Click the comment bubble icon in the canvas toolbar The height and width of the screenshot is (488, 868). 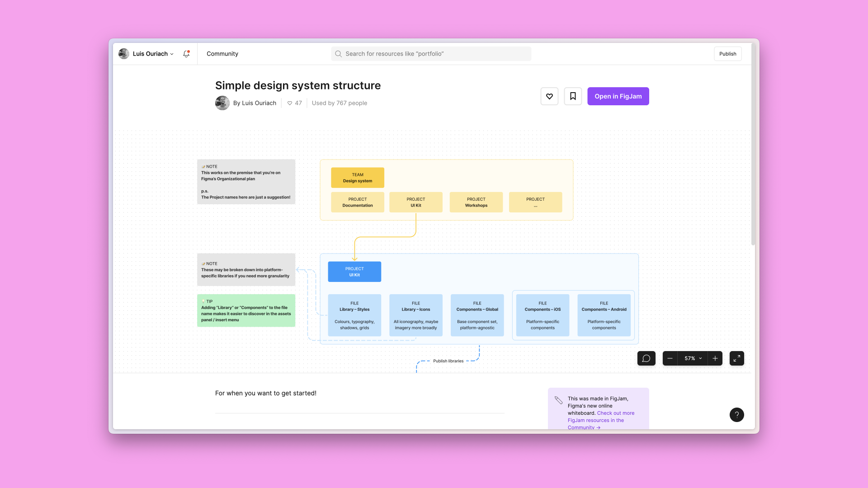[x=646, y=358]
